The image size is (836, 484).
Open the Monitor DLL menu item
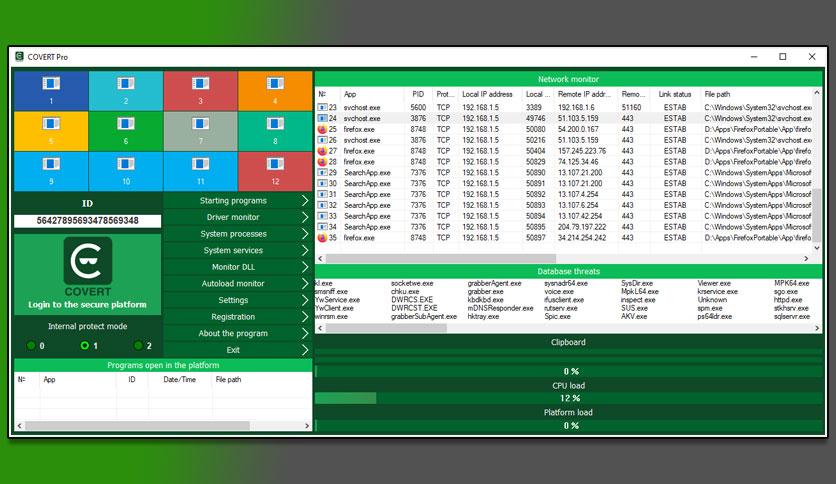pos(238,267)
